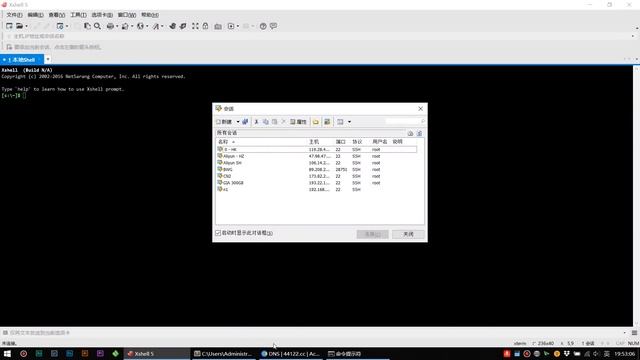640x360 pixels.
Task: Open the 编辑 (Edit) menu
Action: pos(36,15)
